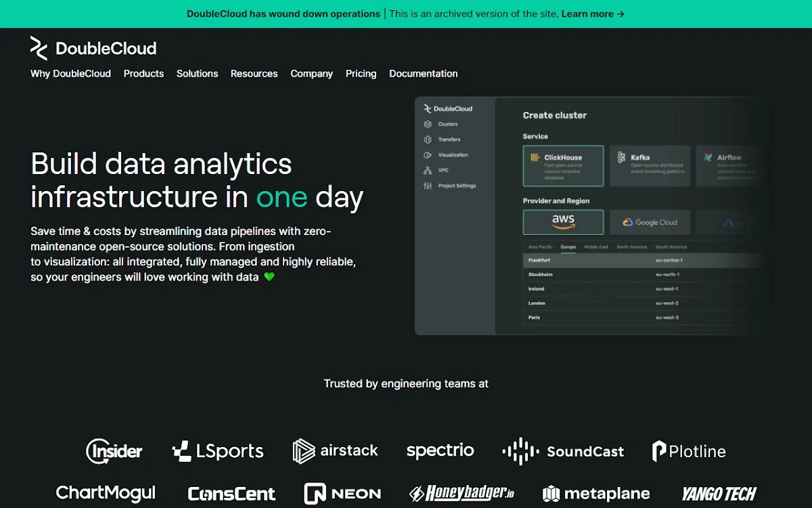Click the Yango Tech logo
This screenshot has height=508, width=812.
(x=719, y=494)
